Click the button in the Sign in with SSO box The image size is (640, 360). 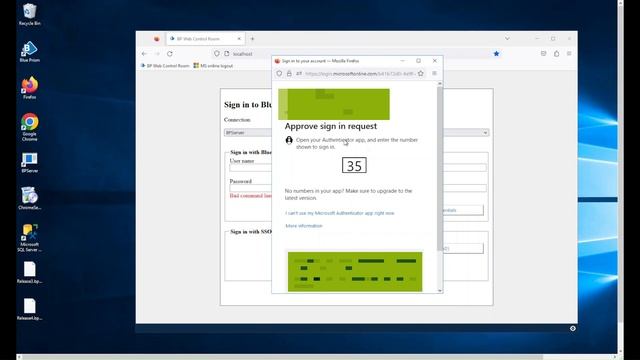click(x=463, y=248)
